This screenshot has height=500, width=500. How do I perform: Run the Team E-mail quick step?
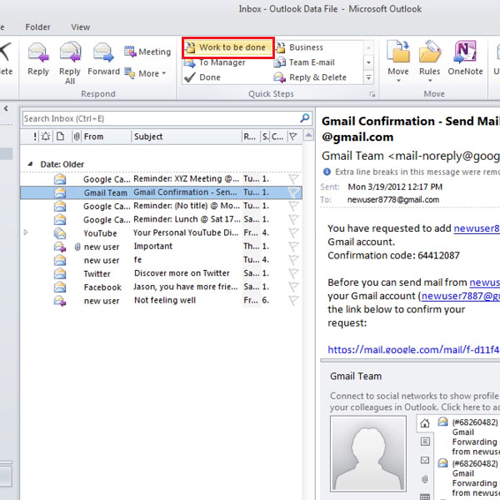(x=304, y=62)
